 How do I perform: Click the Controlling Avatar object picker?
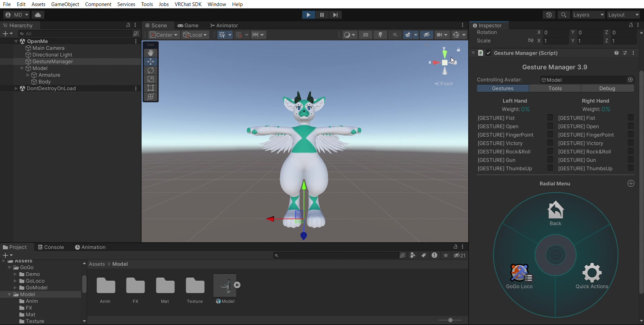coord(631,80)
